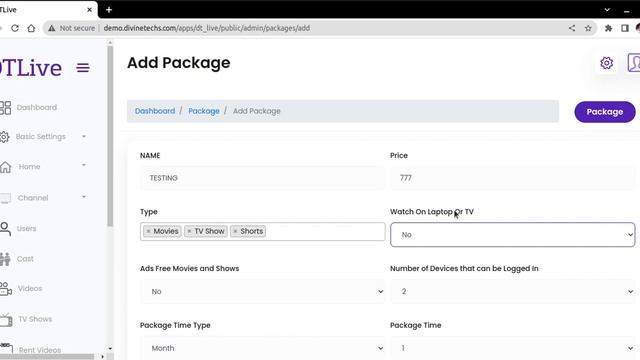Open the Package Time Type dropdown
Screen dimensions: 640x360
coord(262,348)
